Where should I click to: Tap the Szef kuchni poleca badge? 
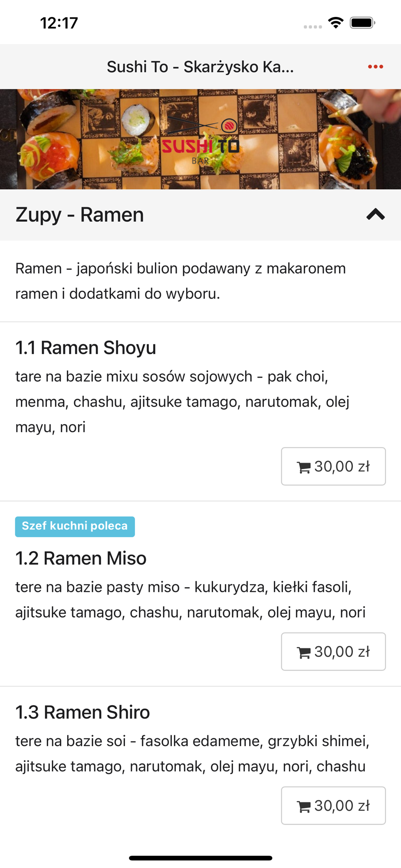click(75, 526)
